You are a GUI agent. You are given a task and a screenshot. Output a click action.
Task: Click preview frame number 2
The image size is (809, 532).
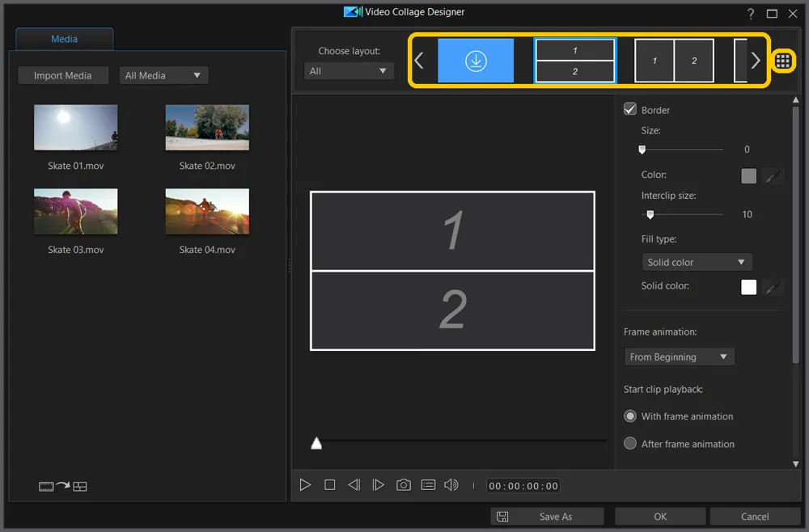pos(452,310)
